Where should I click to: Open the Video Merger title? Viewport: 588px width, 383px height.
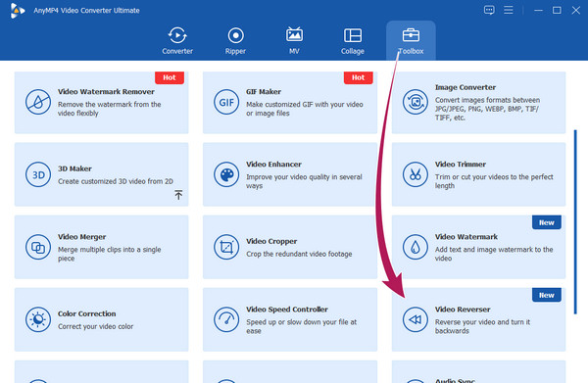[81, 237]
